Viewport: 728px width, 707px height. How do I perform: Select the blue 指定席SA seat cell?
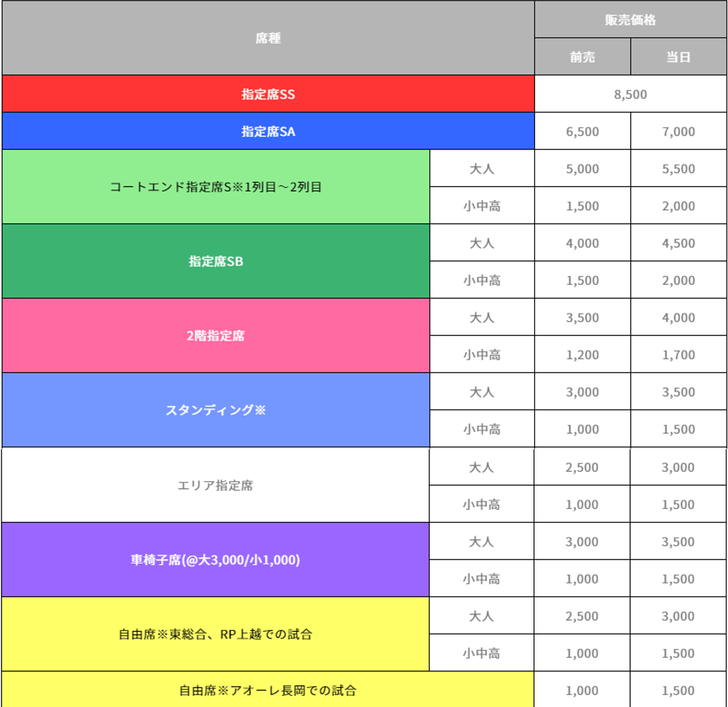coord(268,131)
